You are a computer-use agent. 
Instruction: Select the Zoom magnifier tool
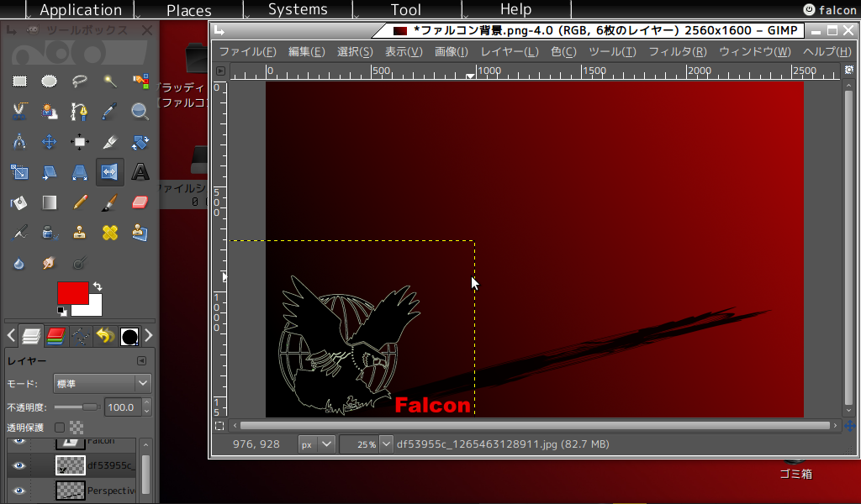point(140,112)
